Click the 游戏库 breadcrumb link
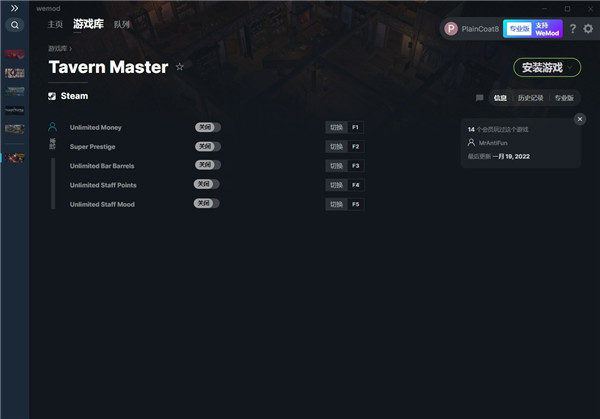Viewport: 600px width, 419px height. (57, 49)
